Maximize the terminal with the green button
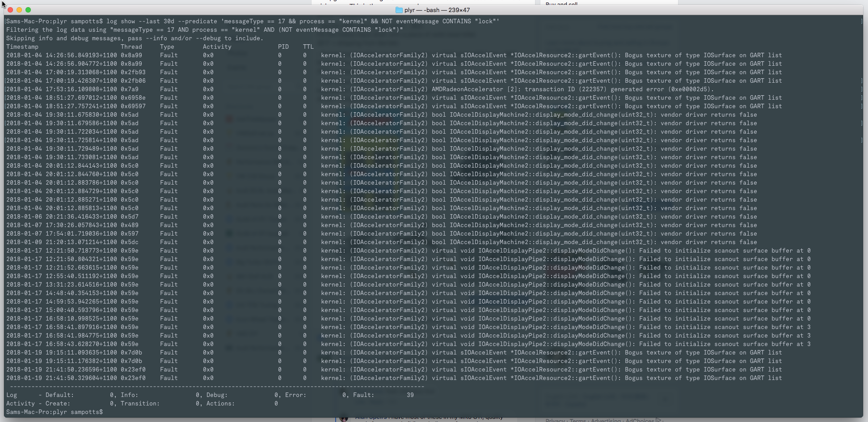 pyautogui.click(x=28, y=10)
